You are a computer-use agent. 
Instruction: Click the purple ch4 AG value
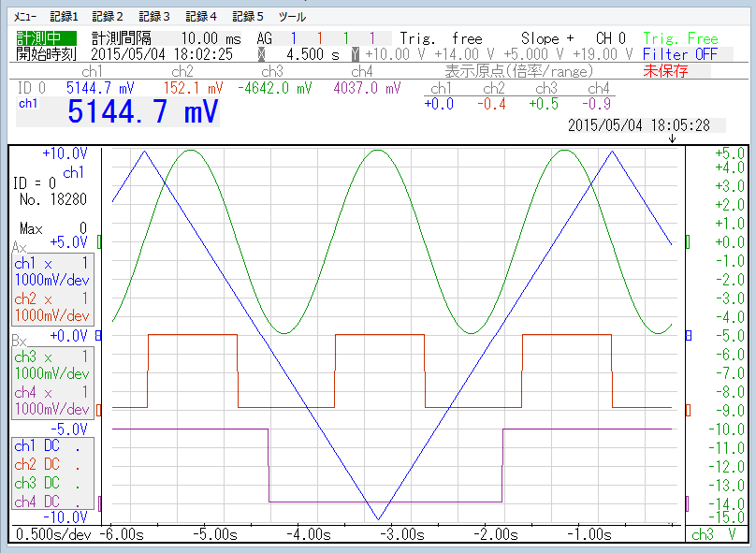click(371, 38)
